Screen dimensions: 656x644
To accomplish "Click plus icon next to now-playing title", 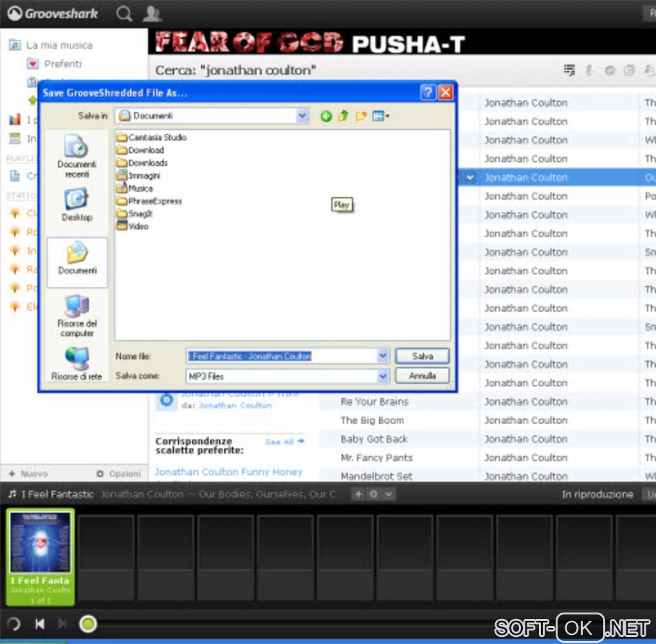I will tap(358, 494).
